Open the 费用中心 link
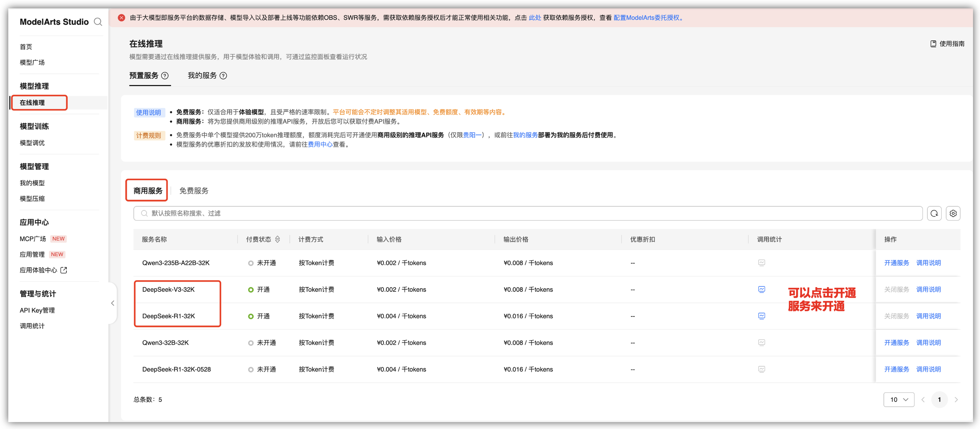 pyautogui.click(x=320, y=145)
